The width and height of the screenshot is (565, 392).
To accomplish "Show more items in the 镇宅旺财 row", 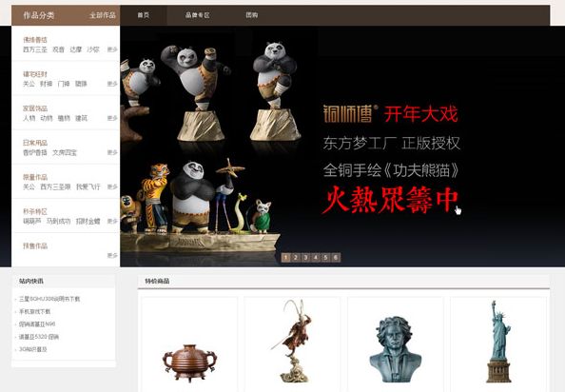I will [112, 84].
